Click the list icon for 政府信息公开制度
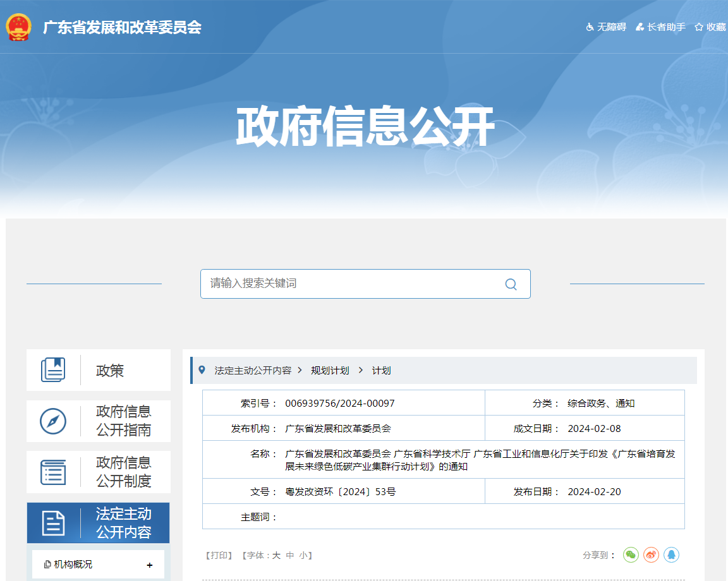Screen dimensions: 728x581 click(x=53, y=472)
